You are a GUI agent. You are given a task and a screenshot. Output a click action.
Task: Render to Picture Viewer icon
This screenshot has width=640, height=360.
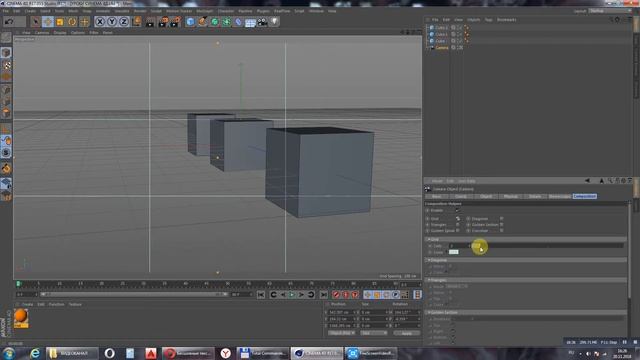[x=163, y=22]
